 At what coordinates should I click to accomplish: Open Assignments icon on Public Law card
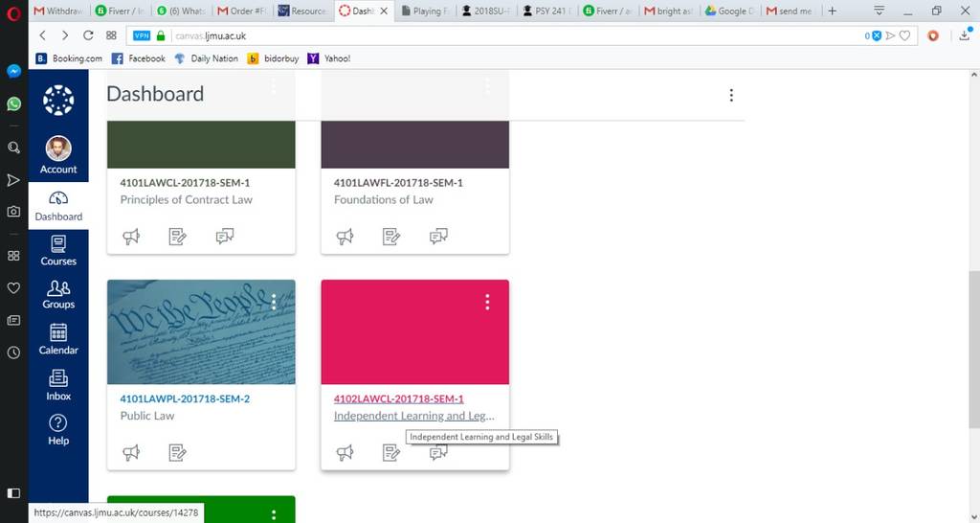[x=177, y=452]
